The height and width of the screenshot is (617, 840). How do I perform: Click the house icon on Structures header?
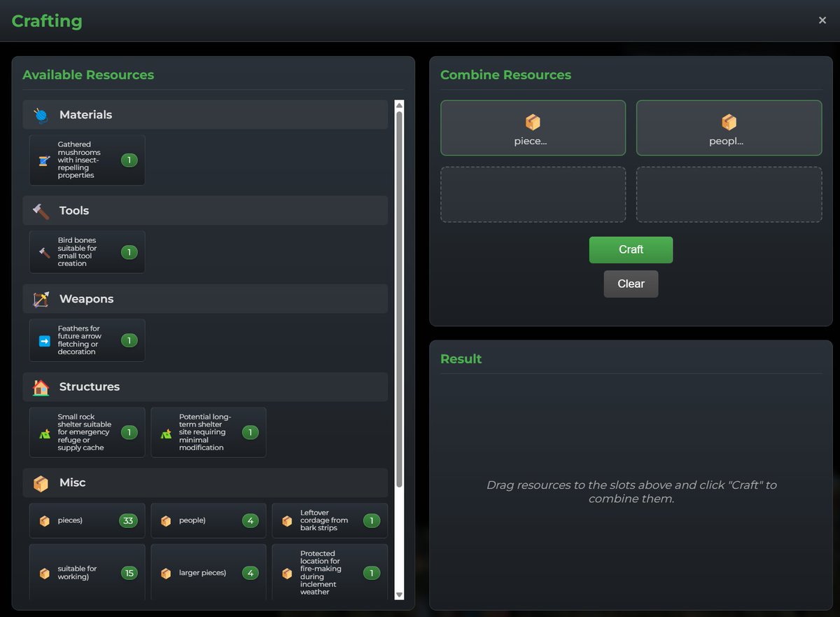[x=40, y=387]
